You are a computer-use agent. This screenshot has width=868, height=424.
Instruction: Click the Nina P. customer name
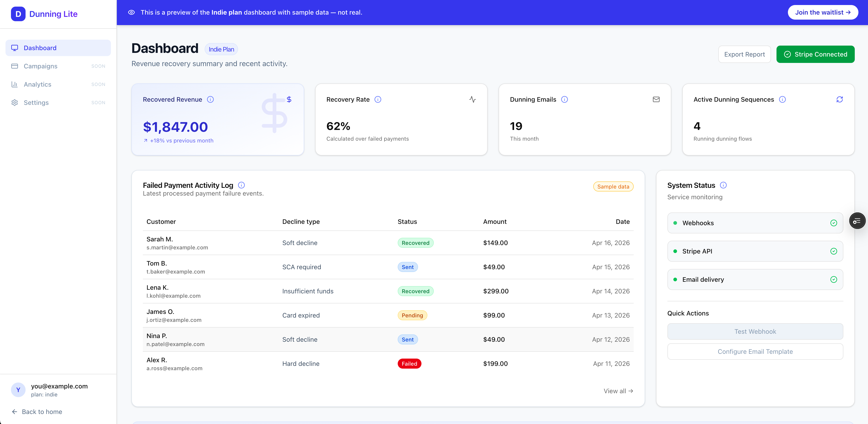[156, 336]
